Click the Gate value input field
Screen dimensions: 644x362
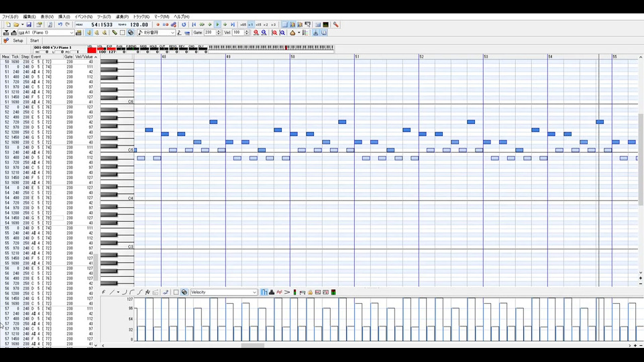pos(210,32)
